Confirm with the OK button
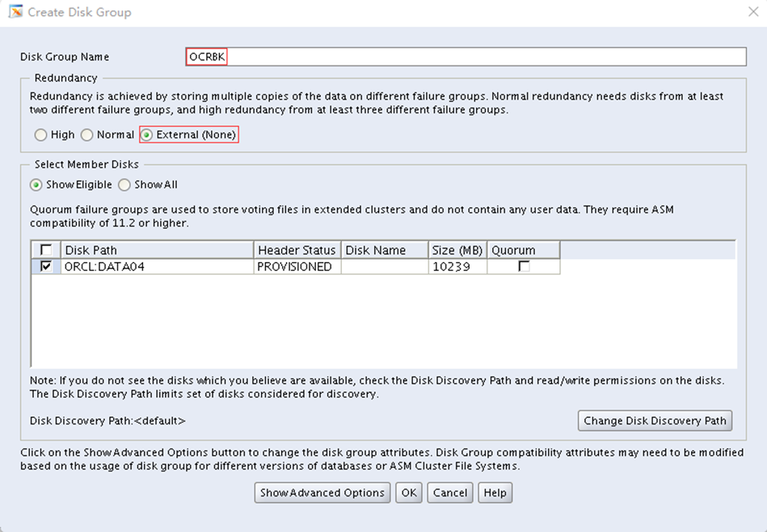 (x=409, y=493)
